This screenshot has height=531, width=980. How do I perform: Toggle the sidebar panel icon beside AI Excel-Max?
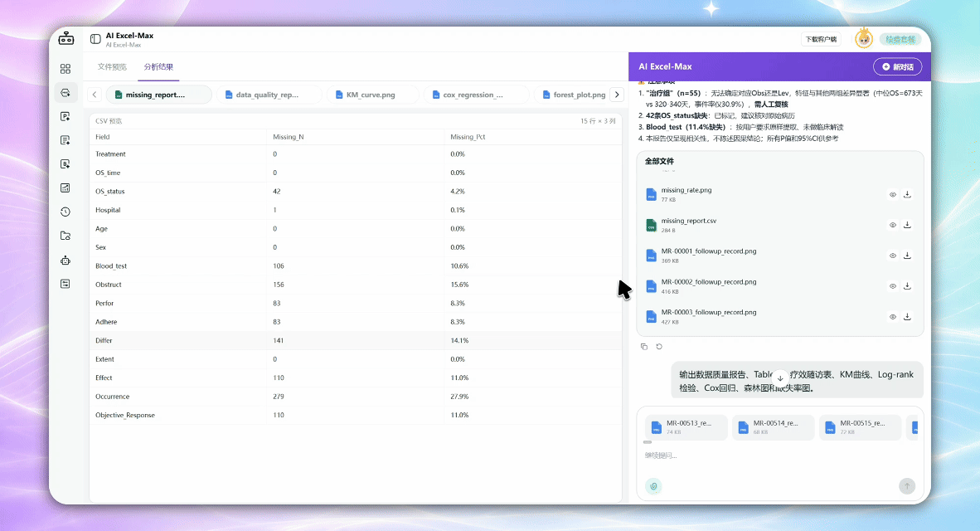pyautogui.click(x=95, y=39)
